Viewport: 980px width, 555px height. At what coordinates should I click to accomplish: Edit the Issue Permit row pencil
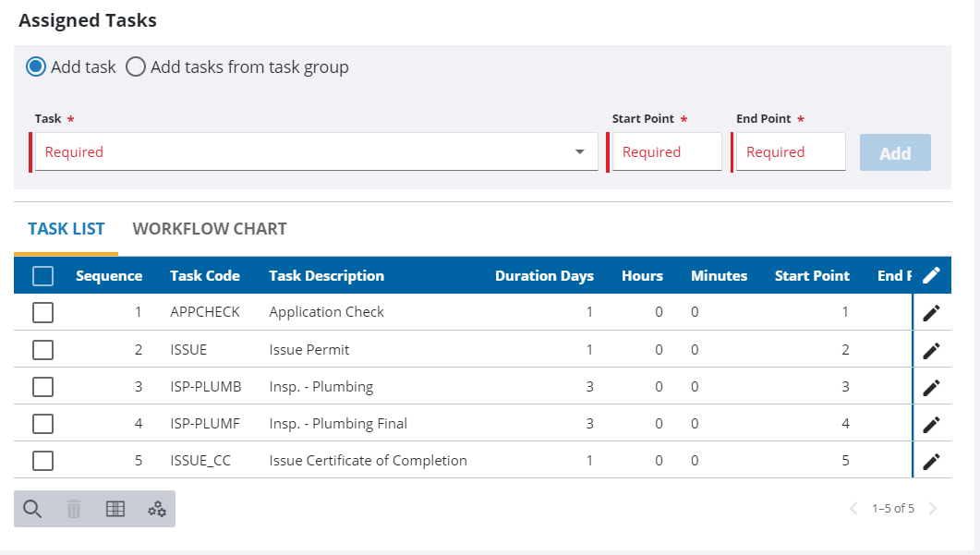(x=931, y=350)
